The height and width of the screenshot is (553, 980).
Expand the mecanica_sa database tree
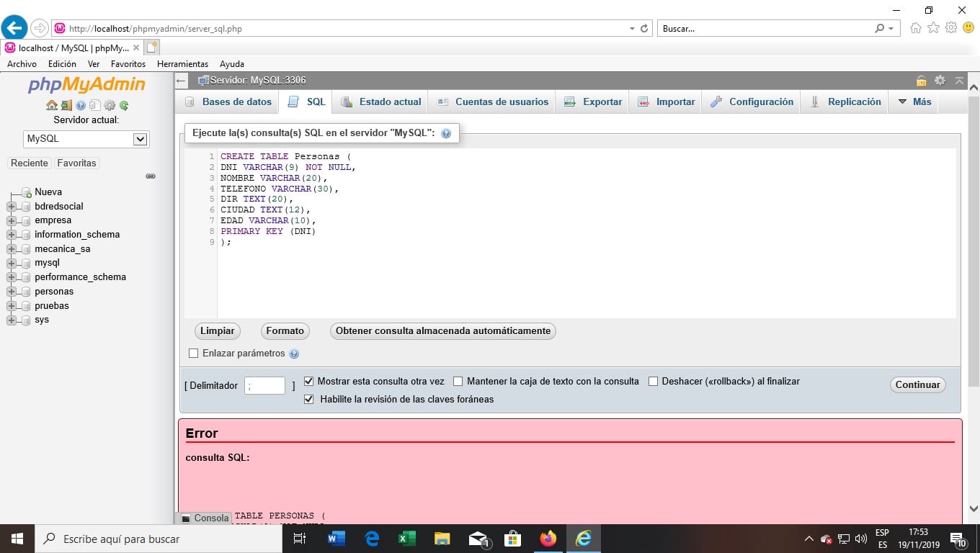[10, 248]
